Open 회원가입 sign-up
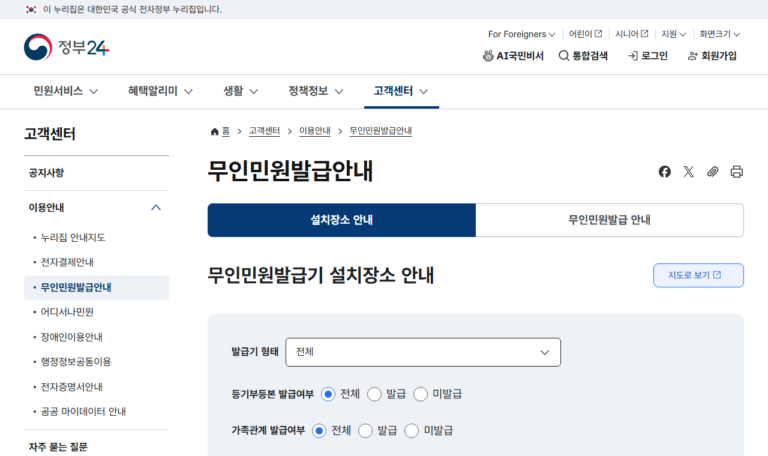 (x=712, y=56)
